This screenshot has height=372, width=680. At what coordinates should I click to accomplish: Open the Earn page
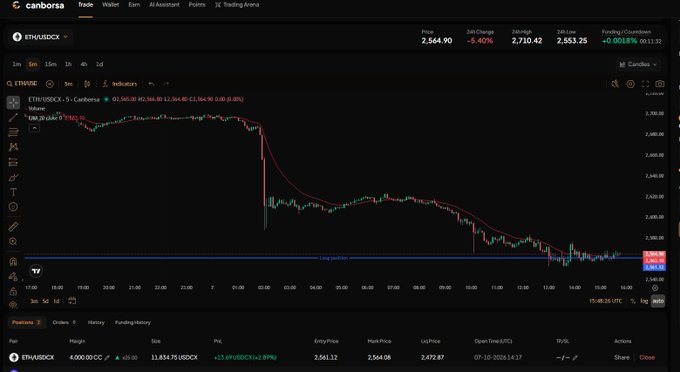[134, 5]
